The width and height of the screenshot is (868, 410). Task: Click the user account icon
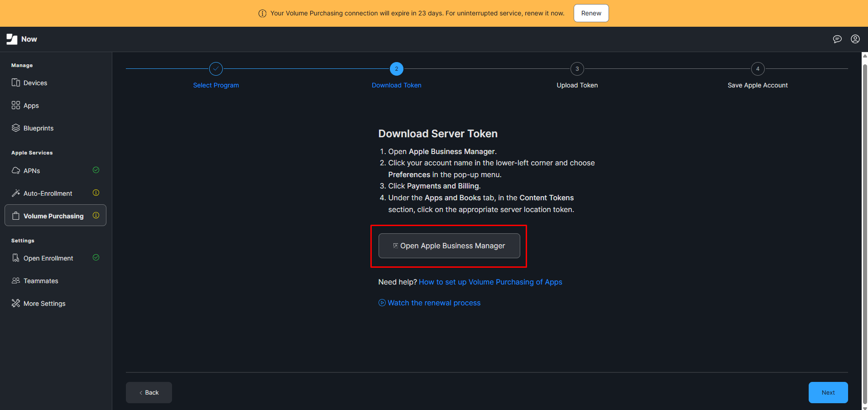(855, 39)
